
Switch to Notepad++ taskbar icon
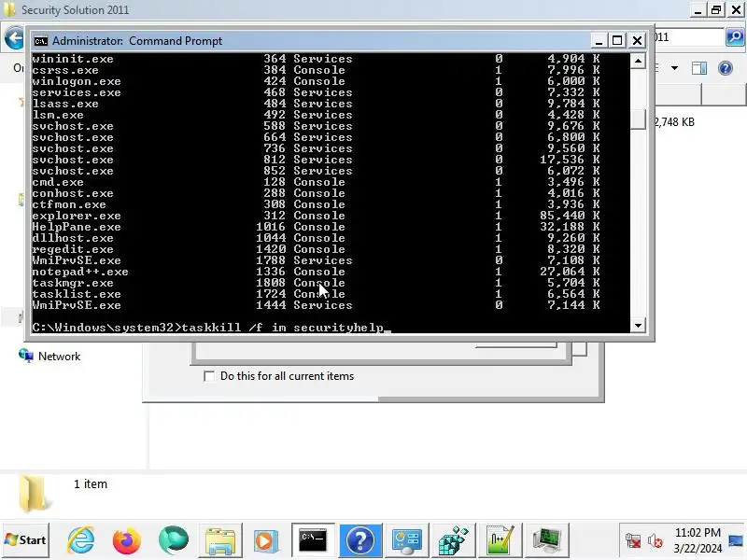500,540
